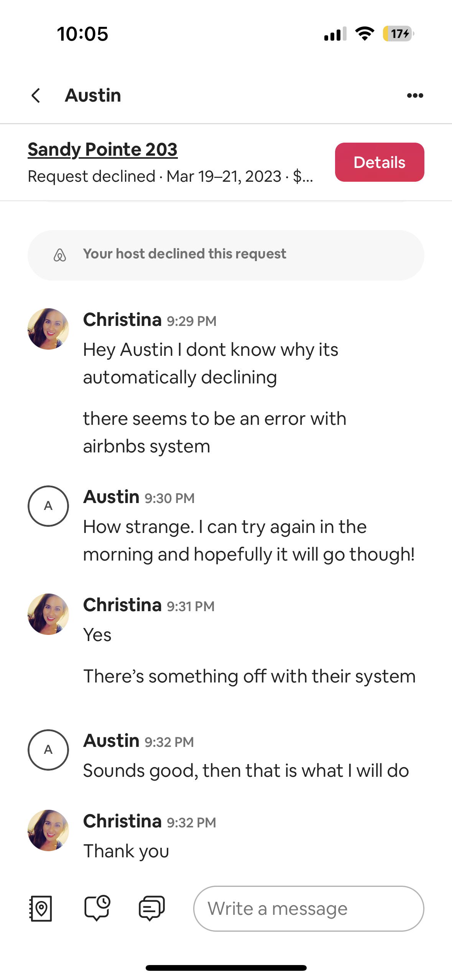
Task: Select Austin's avatar circle at 9:30 PM
Action: tap(48, 506)
